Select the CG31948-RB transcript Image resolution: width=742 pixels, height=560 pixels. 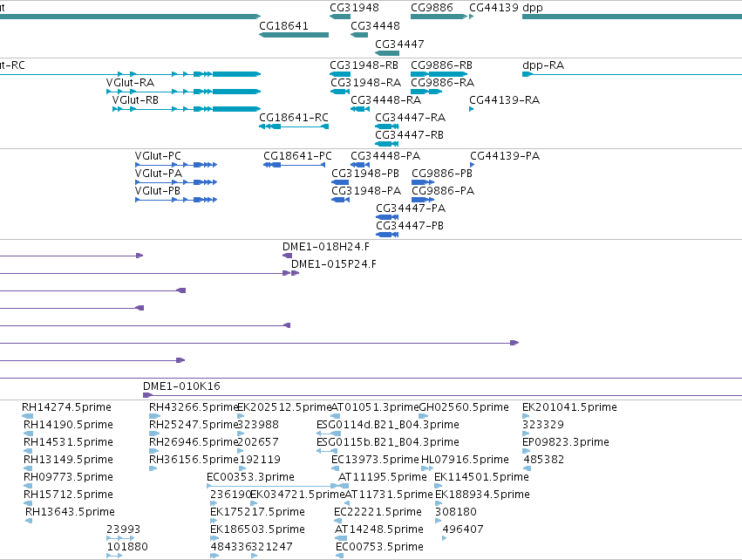point(364,65)
